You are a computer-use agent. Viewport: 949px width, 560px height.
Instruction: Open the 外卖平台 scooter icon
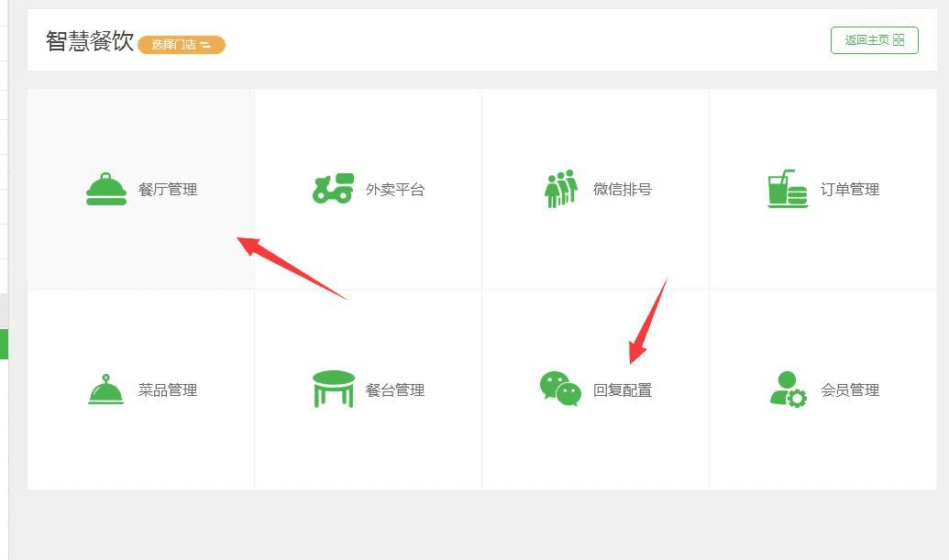click(333, 189)
